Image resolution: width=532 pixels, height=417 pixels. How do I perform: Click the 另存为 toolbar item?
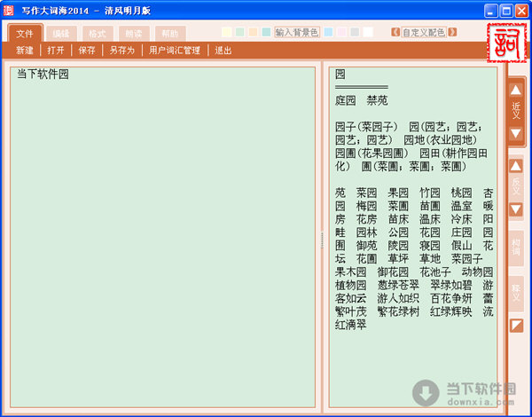coord(122,51)
